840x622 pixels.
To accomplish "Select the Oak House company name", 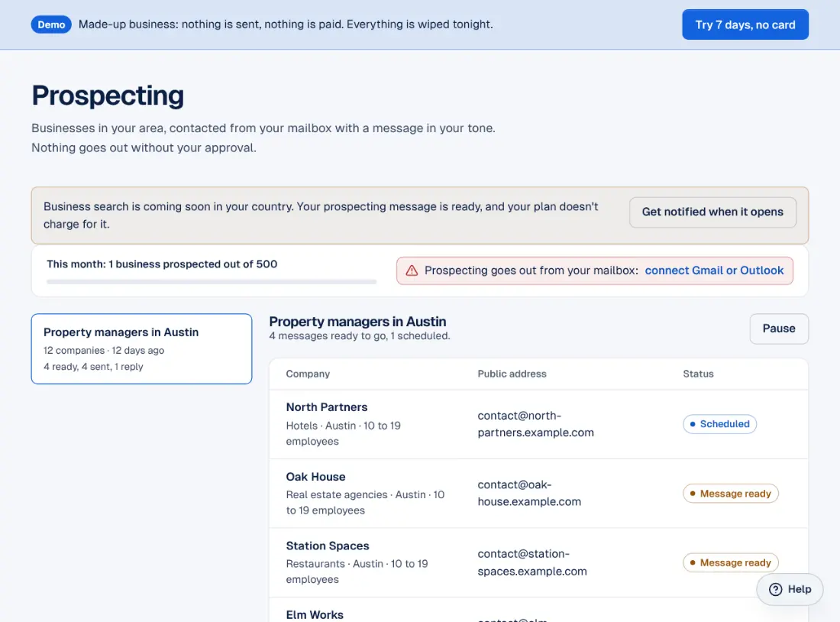I will click(x=315, y=477).
